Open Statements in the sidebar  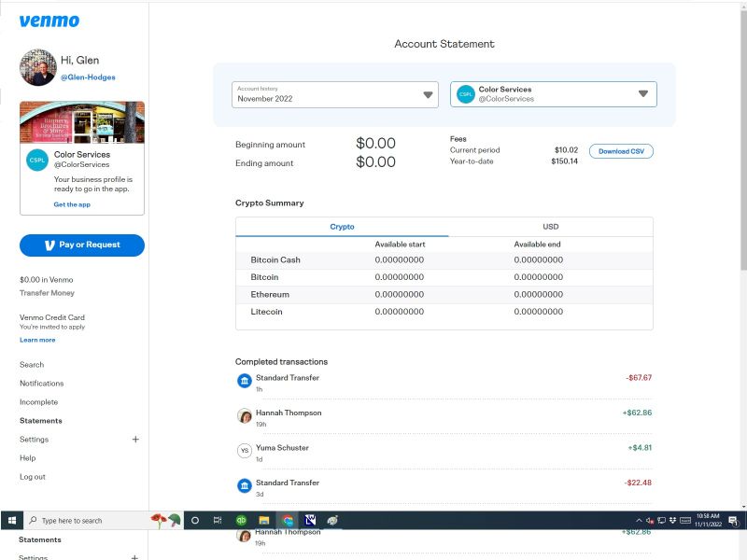(x=41, y=421)
